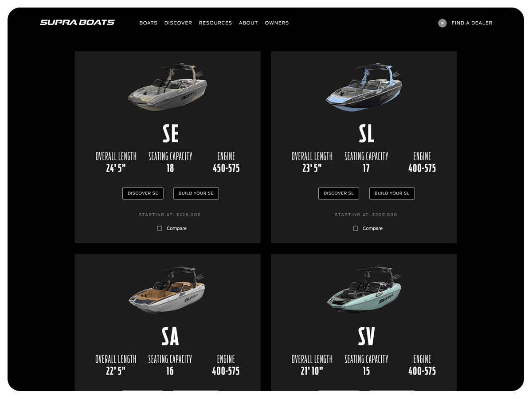532x399 pixels.
Task: Click the Build Your SL button
Action: click(x=392, y=193)
